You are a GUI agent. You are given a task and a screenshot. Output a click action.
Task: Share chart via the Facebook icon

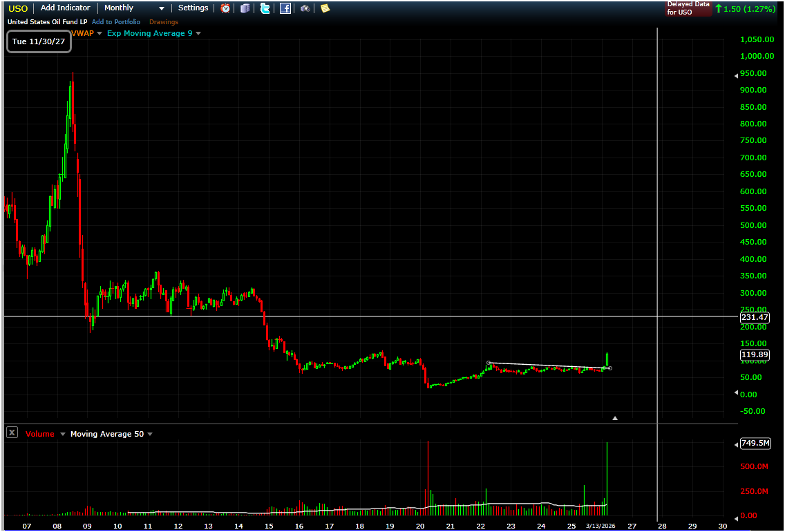coord(285,8)
